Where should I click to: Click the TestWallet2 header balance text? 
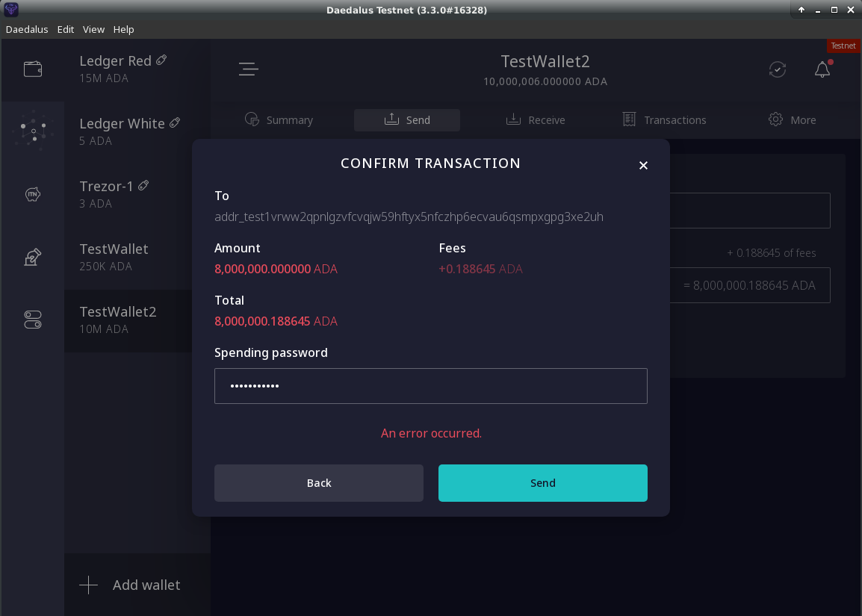click(x=545, y=81)
